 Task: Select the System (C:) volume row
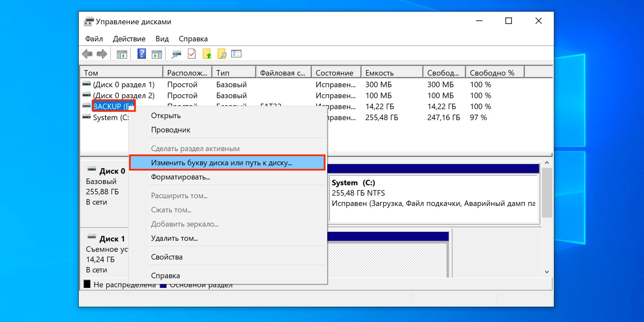[111, 117]
